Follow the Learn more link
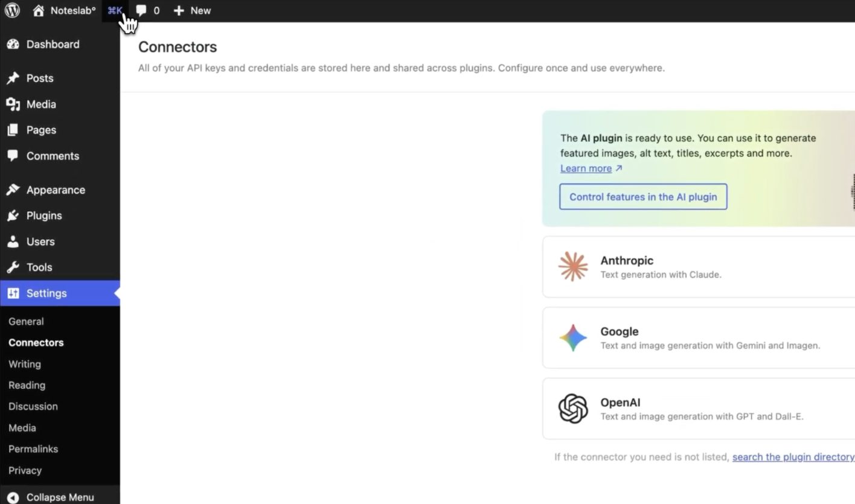The image size is (855, 504). pos(586,168)
